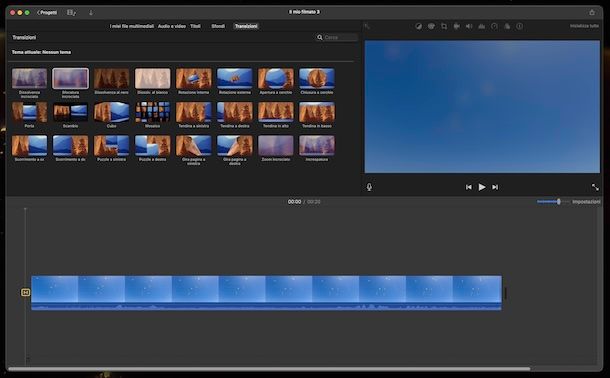Open the stabilization camera tool
Screen dimensions: 610x378
(x=457, y=26)
